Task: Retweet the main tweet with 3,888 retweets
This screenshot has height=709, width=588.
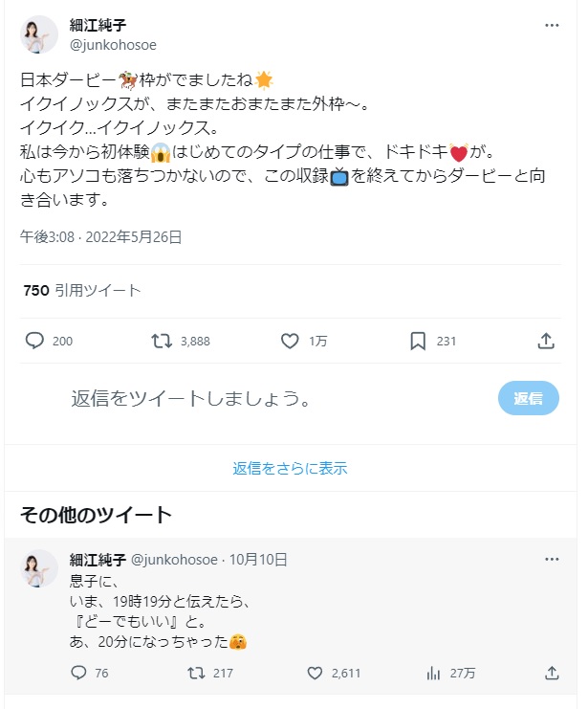Action: point(162,341)
